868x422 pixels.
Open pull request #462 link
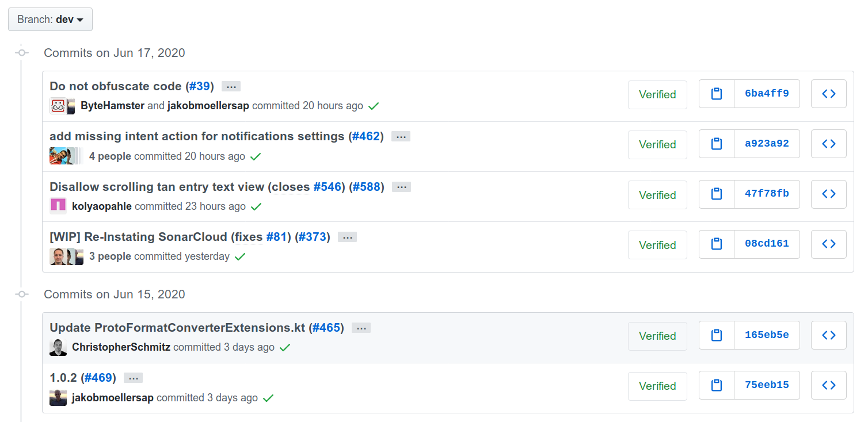tap(366, 136)
